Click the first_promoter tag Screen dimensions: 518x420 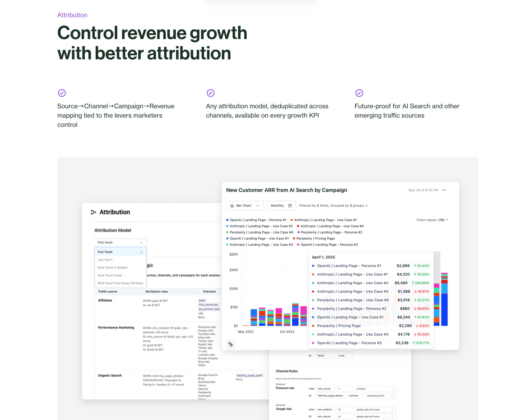(208, 305)
